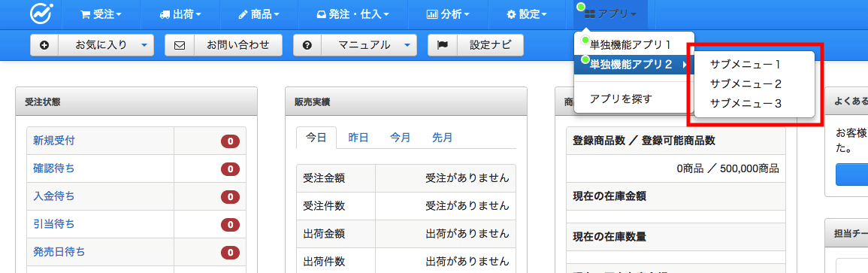Image resolution: width=868 pixels, height=273 pixels.
Task: Click the 0 badge for 引当待ち
Action: point(230,225)
